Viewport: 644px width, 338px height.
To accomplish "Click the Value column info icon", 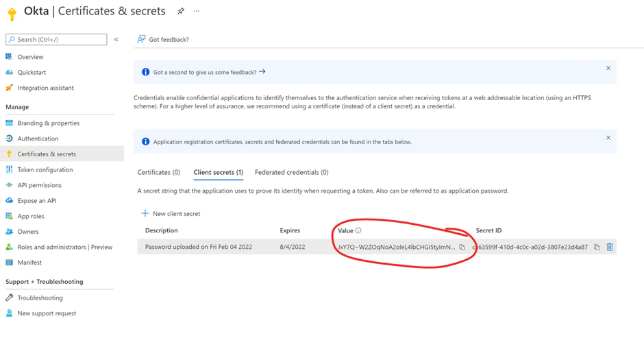I will pyautogui.click(x=358, y=230).
